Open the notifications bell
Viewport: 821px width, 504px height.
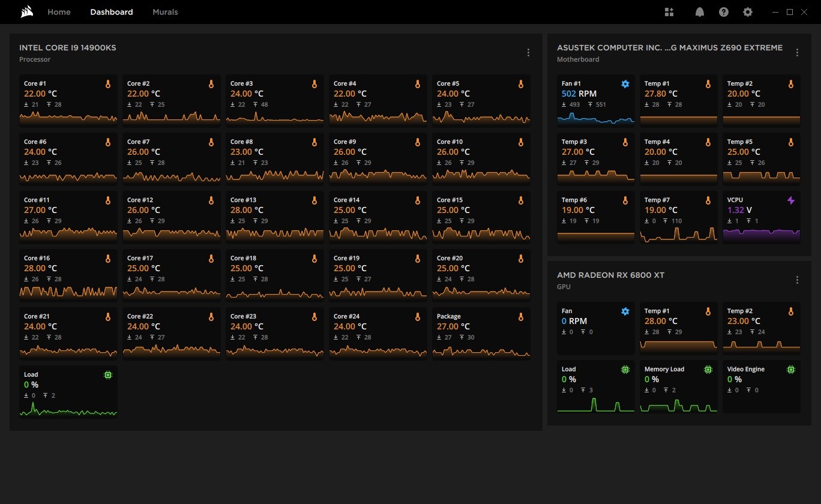tap(699, 12)
